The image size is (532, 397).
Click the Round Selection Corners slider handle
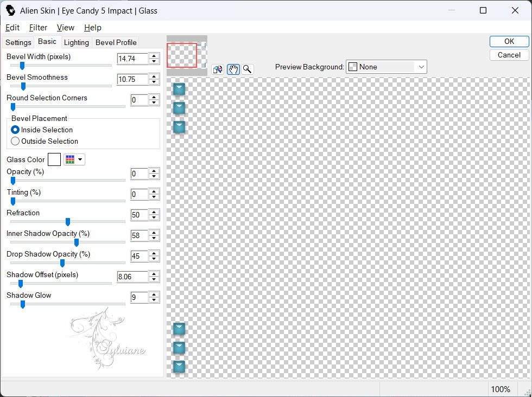tap(13, 107)
